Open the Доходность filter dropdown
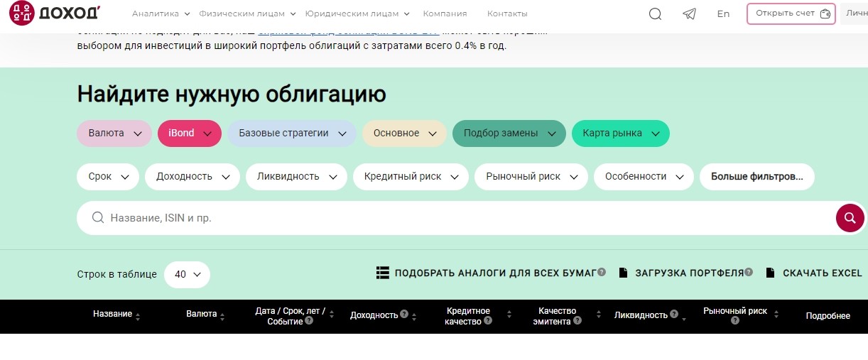Viewport: 868px width, 360px height. point(192,177)
